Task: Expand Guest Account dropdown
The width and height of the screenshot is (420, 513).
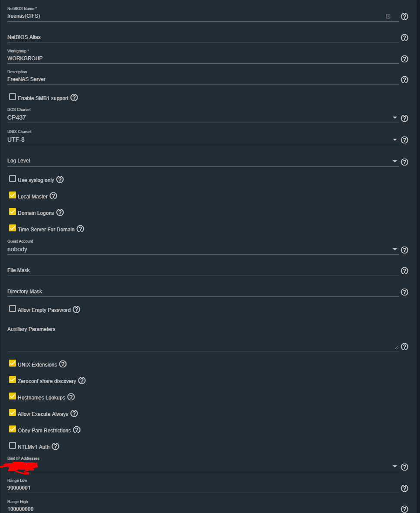Action: (394, 250)
